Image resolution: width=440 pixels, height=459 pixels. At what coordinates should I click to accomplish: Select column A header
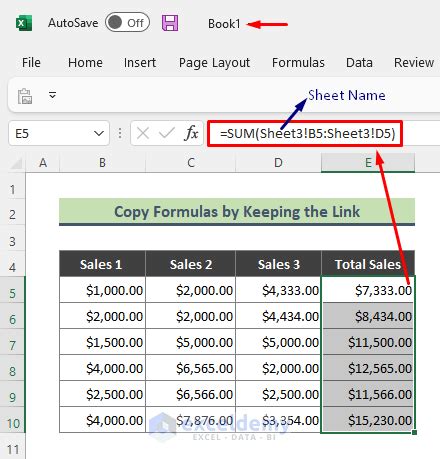click(43, 163)
